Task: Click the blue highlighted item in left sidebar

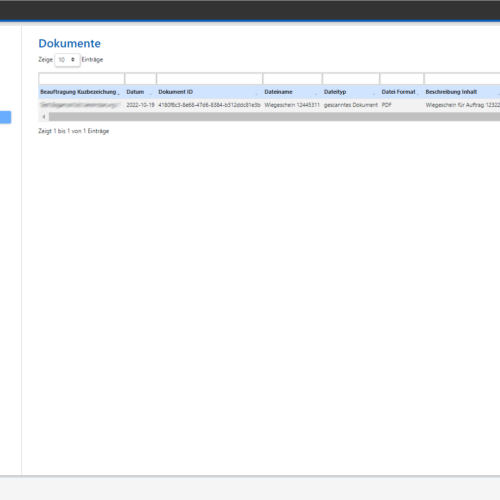Action: [5, 117]
